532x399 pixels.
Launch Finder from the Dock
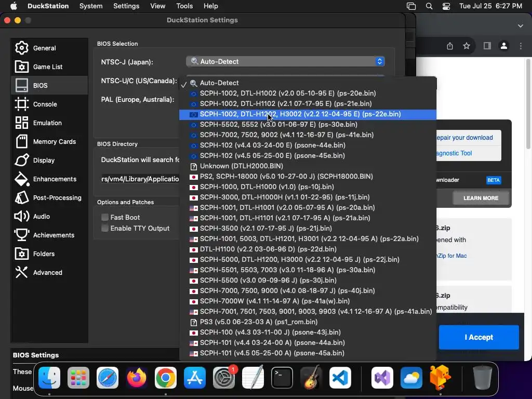(49, 378)
